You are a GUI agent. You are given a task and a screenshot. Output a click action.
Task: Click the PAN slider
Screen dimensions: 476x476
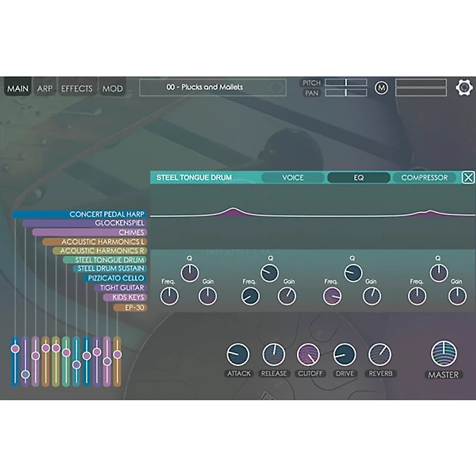pyautogui.click(x=346, y=93)
